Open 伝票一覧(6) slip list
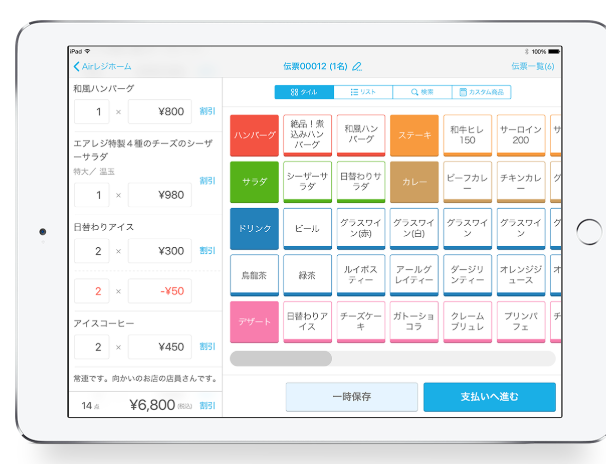The width and height of the screenshot is (606, 464). pyautogui.click(x=532, y=66)
